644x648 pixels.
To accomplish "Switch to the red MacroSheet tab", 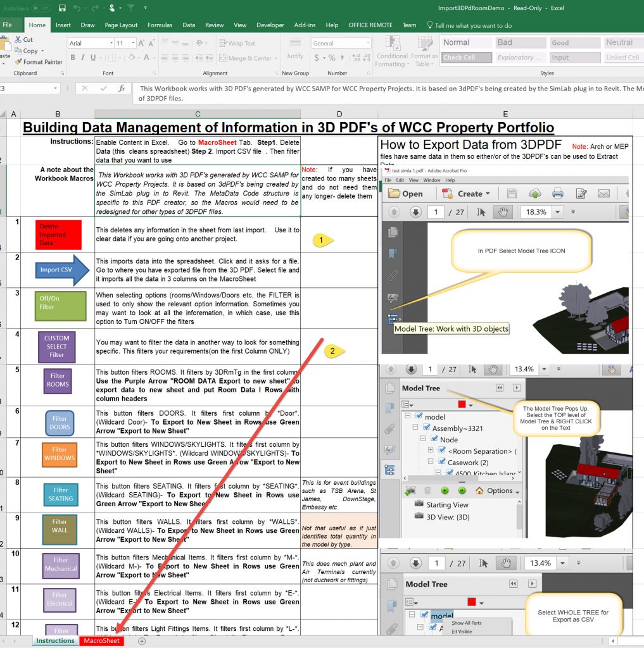I will 101,641.
